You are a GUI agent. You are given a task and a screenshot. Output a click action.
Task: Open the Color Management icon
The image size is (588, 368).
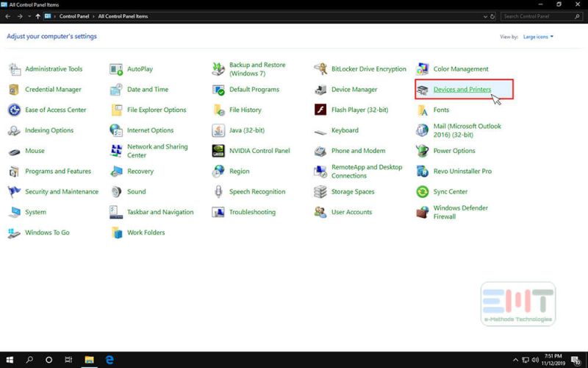423,69
